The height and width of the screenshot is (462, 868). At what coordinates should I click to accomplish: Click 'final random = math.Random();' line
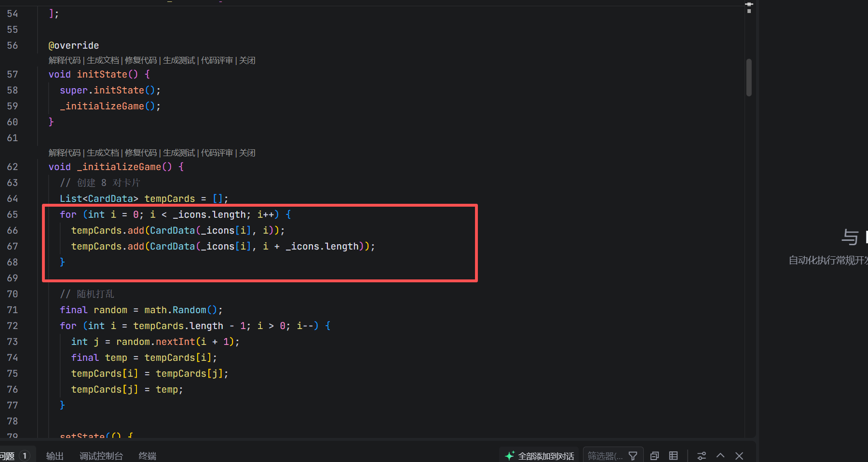[x=141, y=310]
